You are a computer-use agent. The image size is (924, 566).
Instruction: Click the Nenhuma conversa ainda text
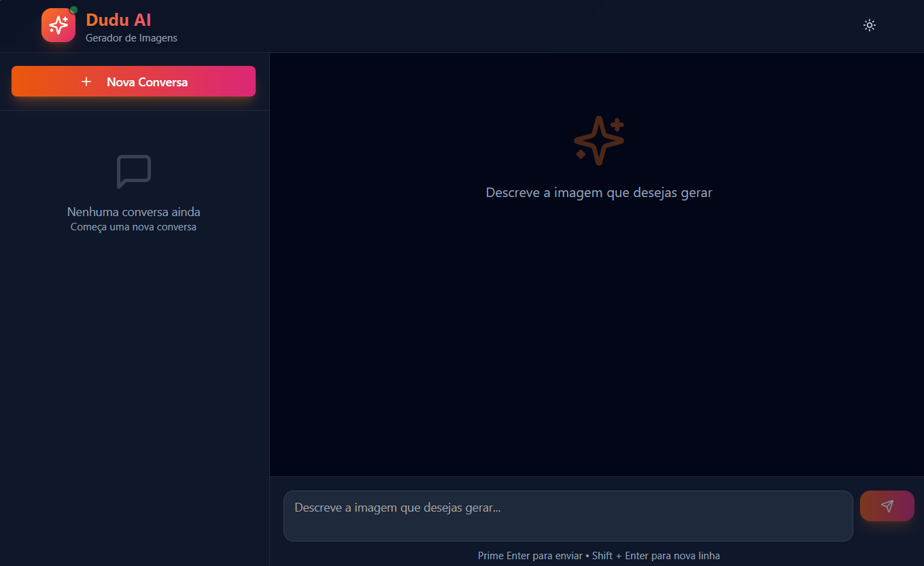click(x=134, y=212)
